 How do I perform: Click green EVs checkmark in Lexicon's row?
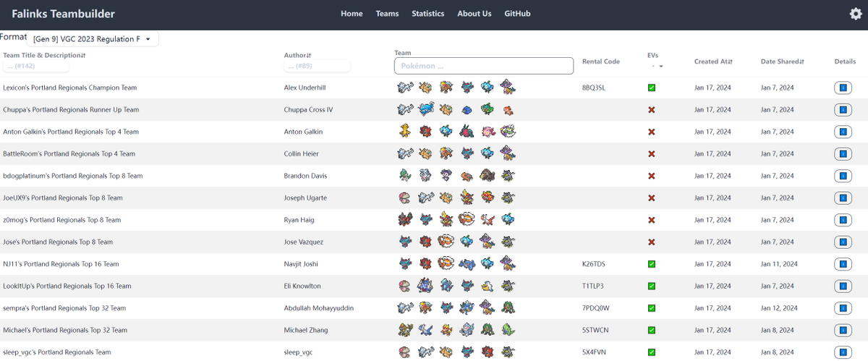(652, 88)
